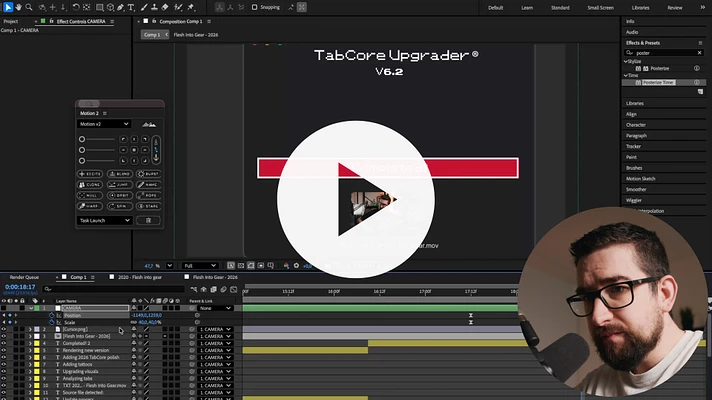Open magnification ratio dropdown arrow
Image resolution: width=712 pixels, height=400 pixels.
[169, 266]
